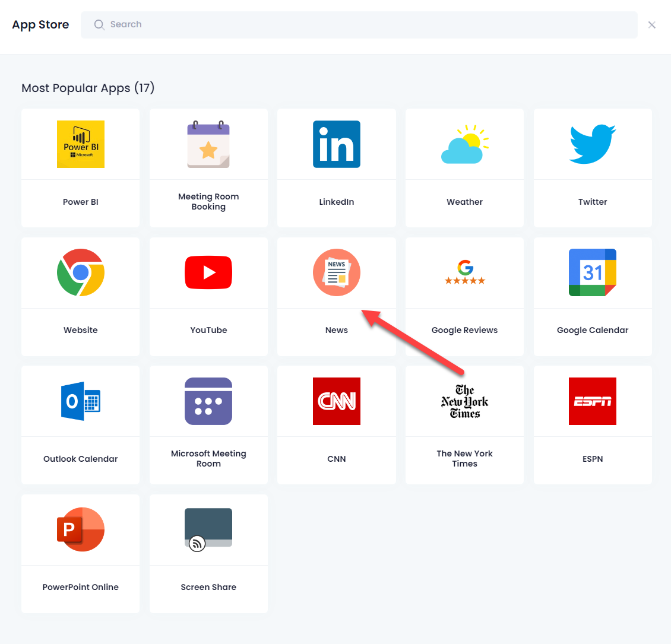Click the Google Calendar label
The width and height of the screenshot is (671, 644).
tap(592, 330)
